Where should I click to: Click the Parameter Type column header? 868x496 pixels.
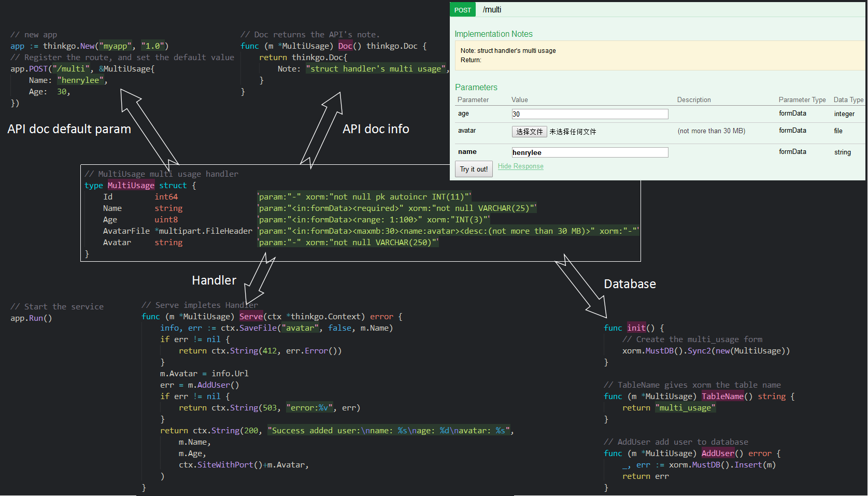coord(802,100)
